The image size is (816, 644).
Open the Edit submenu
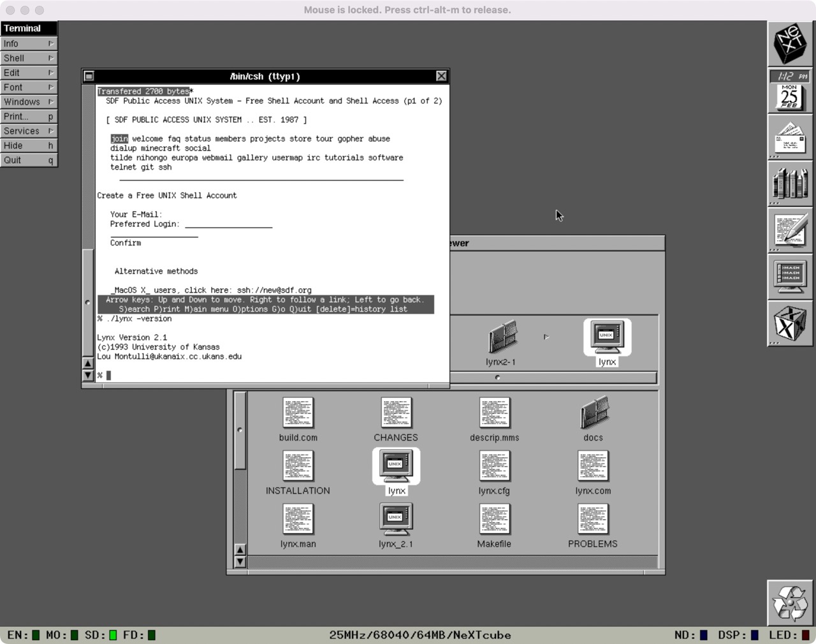[x=29, y=73]
